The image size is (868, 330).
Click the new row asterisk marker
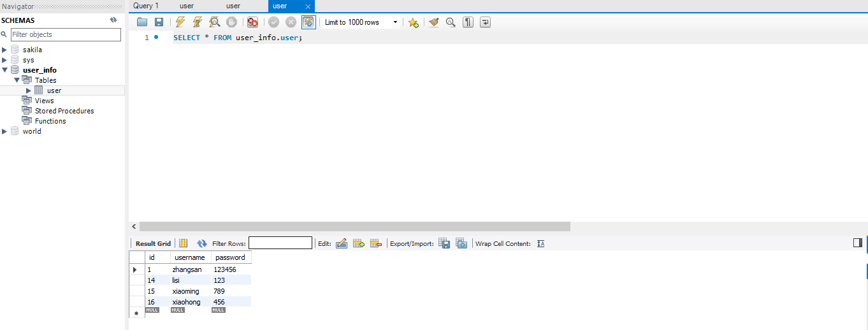click(x=136, y=313)
